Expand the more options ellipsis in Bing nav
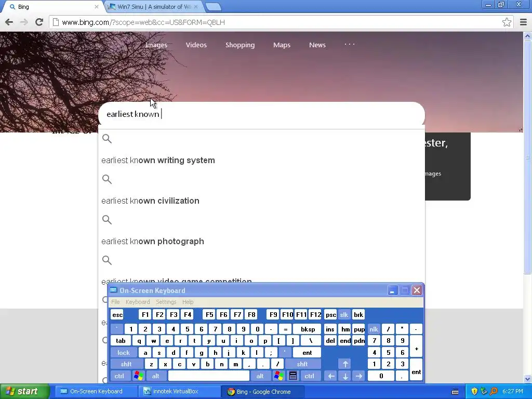This screenshot has width=532, height=399. click(x=350, y=44)
